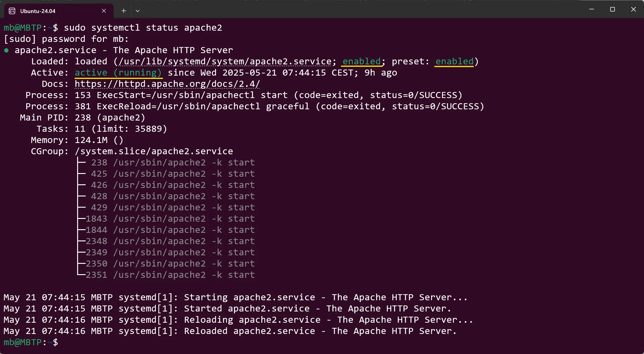Image resolution: width=644 pixels, height=354 pixels.
Task: Click the 'Memory: 124.1M' value
Action: pos(91,140)
